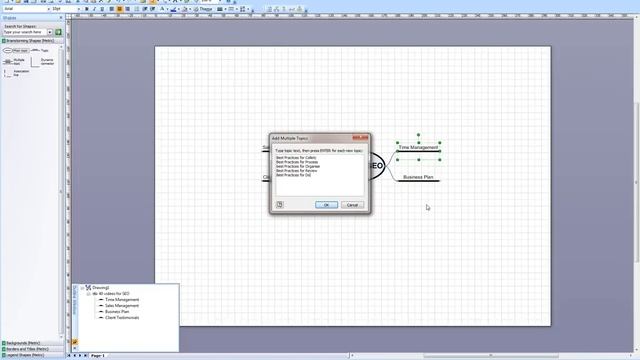Viewport: 640px width, 360px height.
Task: Open the shape search history dropdown
Action: click(x=50, y=32)
